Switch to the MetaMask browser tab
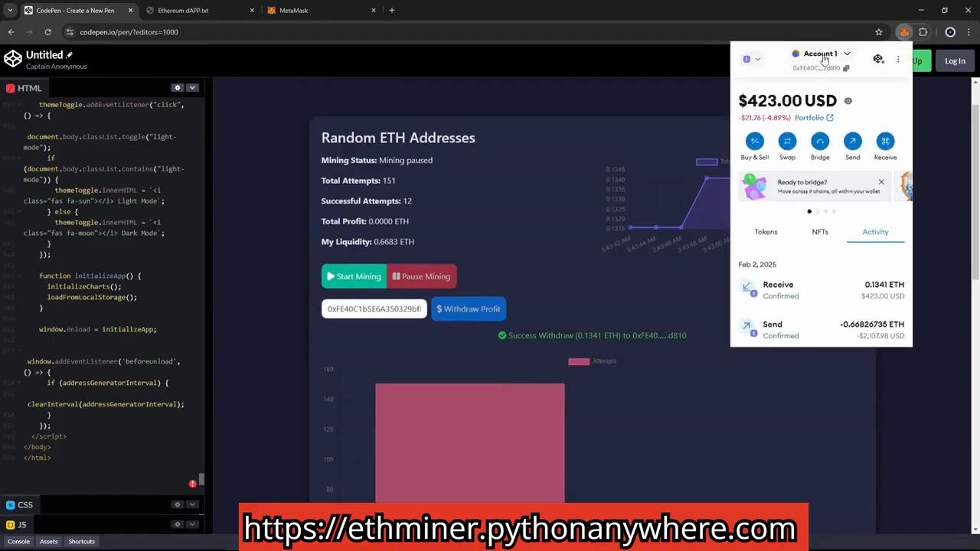Viewport: 980px width, 551px height. pos(322,11)
